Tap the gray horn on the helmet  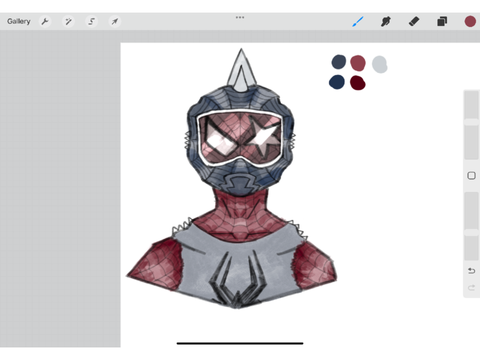click(241, 71)
